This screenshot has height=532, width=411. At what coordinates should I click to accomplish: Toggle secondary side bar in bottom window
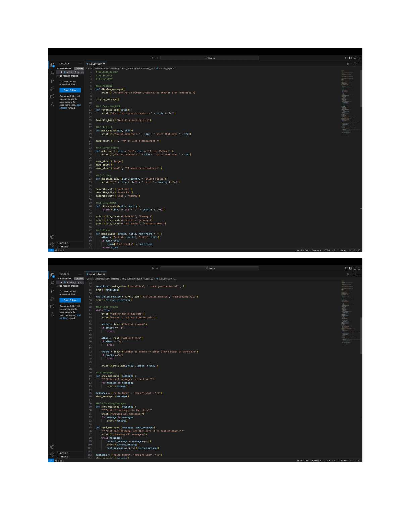pyautogui.click(x=359, y=268)
